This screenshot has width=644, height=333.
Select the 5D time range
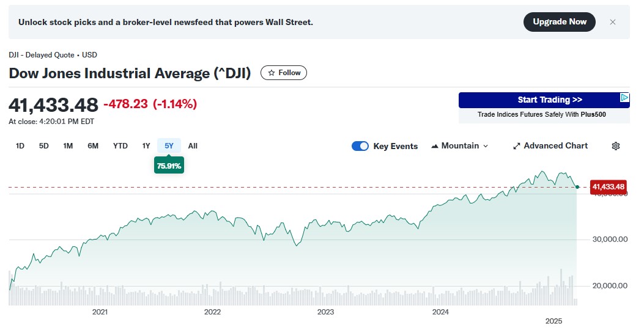pos(44,145)
